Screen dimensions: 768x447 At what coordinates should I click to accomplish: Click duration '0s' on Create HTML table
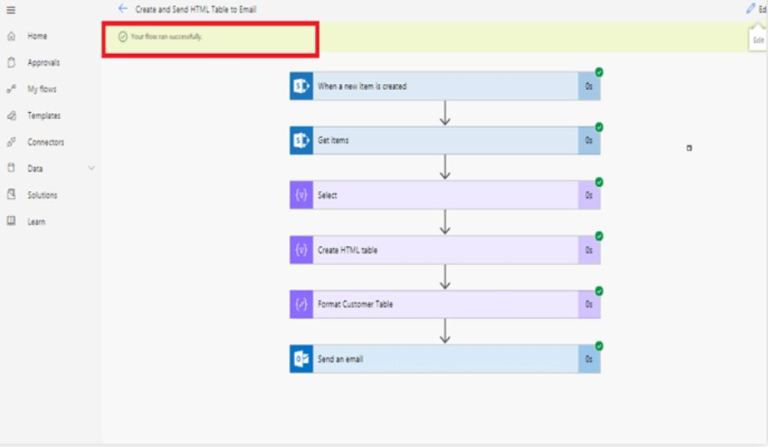pos(589,250)
